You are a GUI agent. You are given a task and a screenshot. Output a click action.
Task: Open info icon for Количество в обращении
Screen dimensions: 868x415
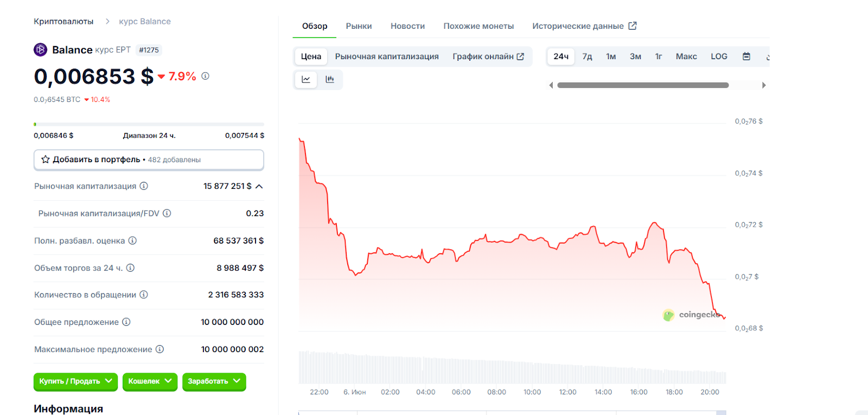coord(144,295)
